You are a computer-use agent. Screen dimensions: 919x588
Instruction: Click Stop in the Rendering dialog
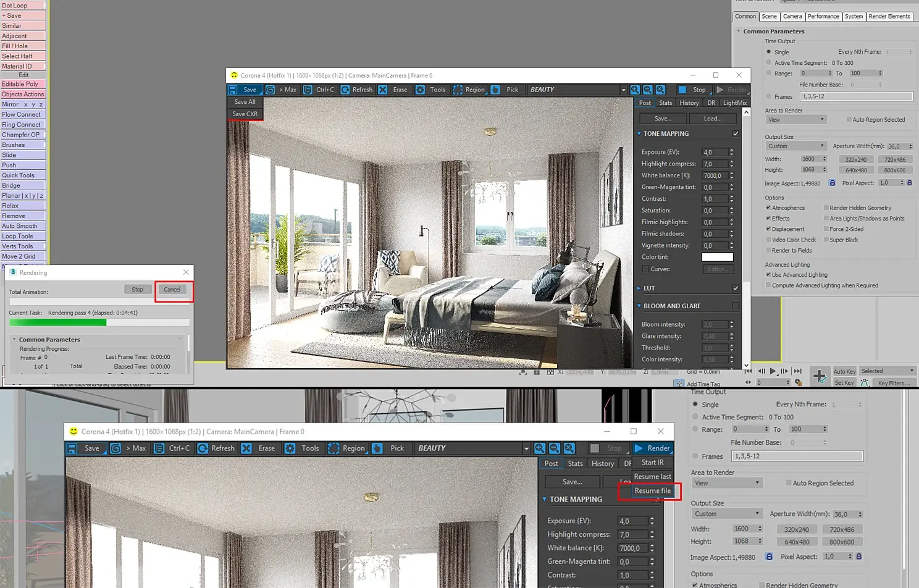click(137, 289)
